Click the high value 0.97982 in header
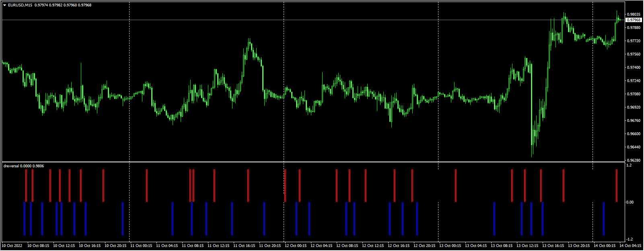This screenshot has width=644, height=251. 56,5
